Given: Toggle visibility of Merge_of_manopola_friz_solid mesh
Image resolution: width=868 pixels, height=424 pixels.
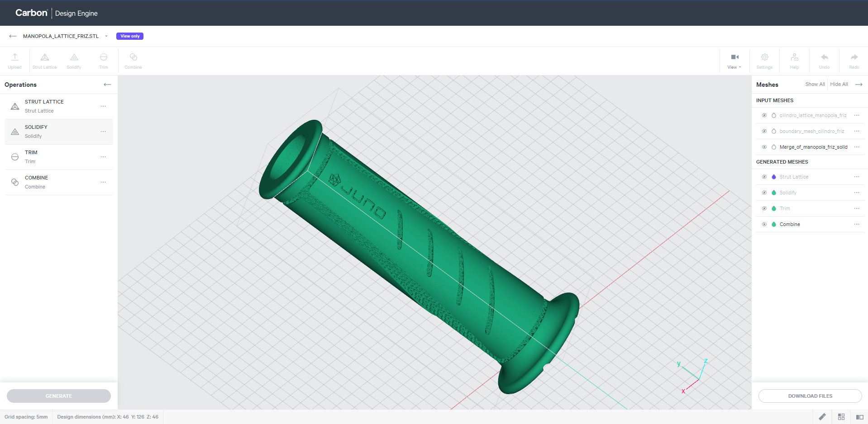Looking at the screenshot, I should [x=764, y=147].
